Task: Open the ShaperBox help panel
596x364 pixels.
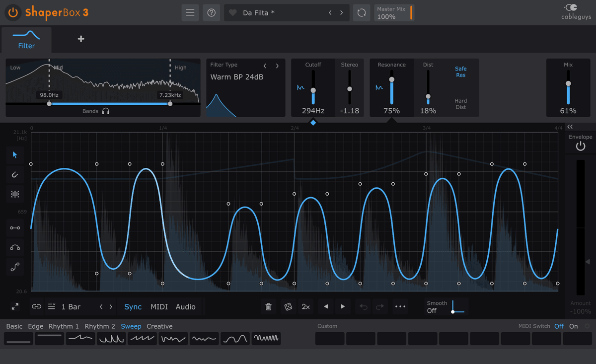Action: (211, 12)
